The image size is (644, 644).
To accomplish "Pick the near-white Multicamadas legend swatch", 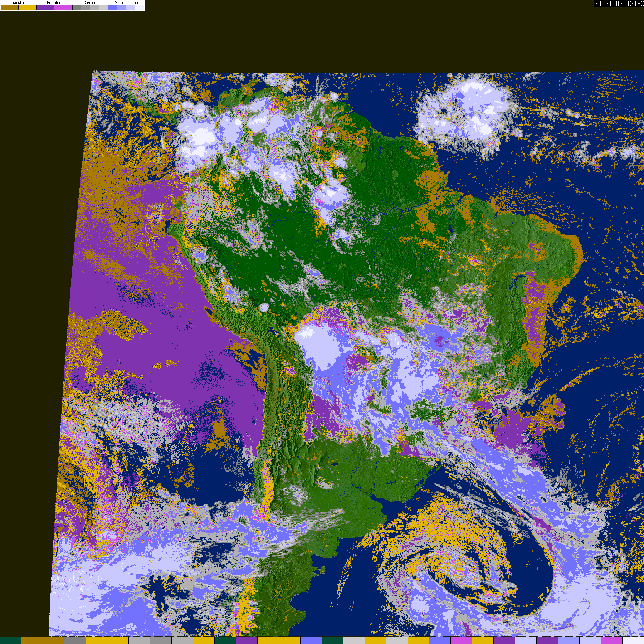I will [139, 8].
